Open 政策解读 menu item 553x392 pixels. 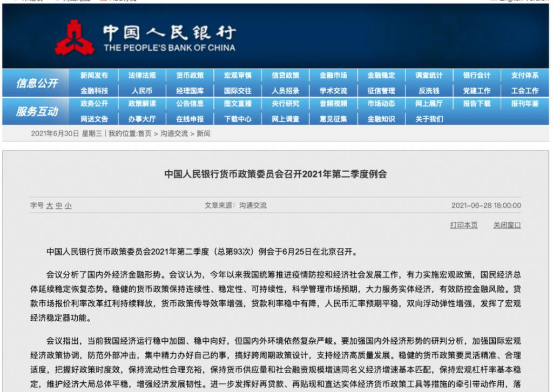[x=142, y=104]
